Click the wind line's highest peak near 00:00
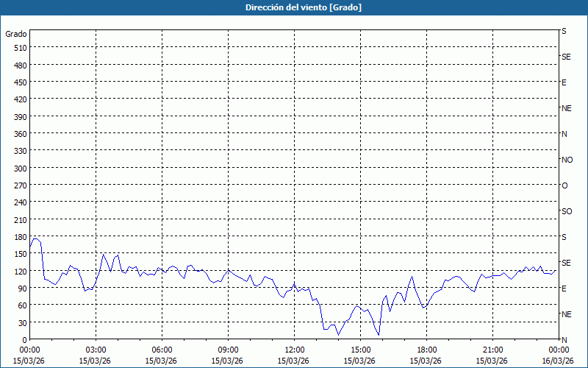The height and width of the screenshot is (368, 588). (35, 238)
